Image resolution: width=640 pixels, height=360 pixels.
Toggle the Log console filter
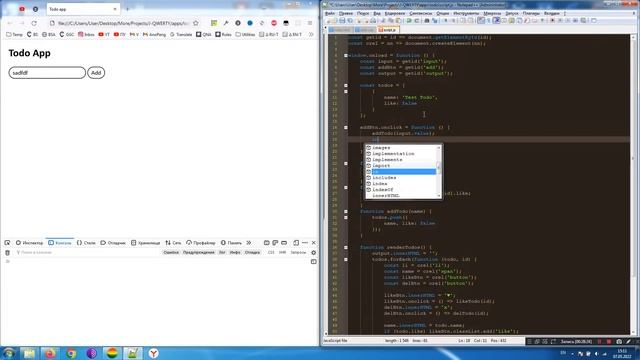(x=222, y=253)
